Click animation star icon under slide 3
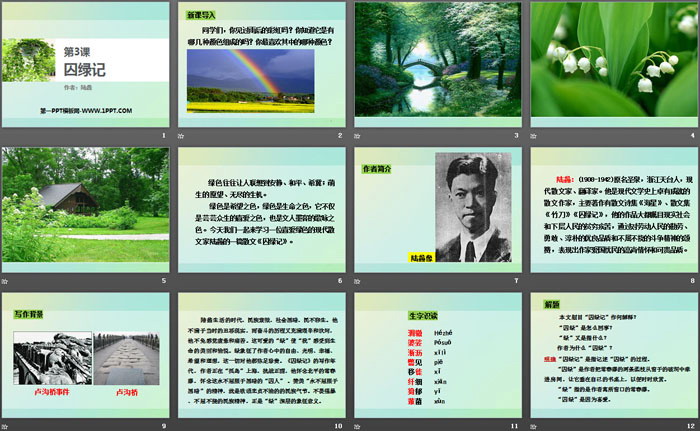 pos(357,136)
